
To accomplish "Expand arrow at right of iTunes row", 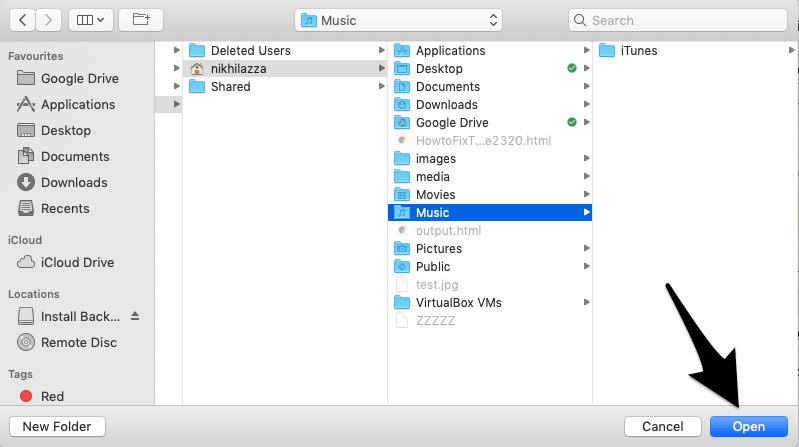I will [791, 50].
